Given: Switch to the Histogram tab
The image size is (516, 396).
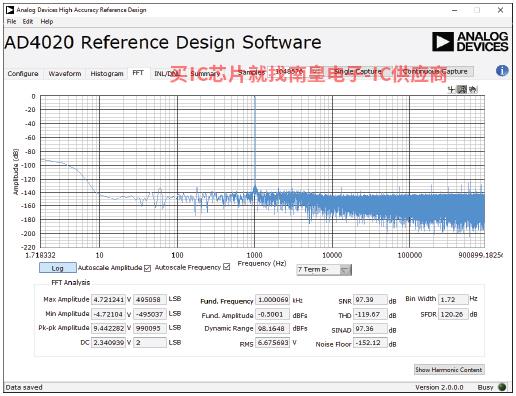Looking at the screenshot, I should pos(107,73).
